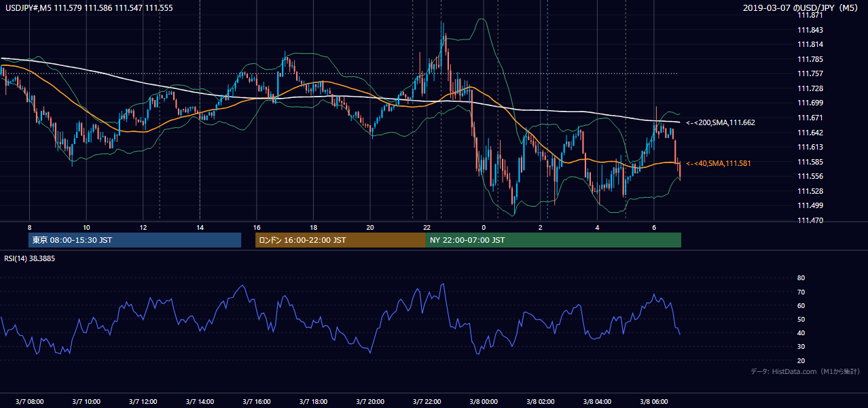The width and height of the screenshot is (868, 408).
Task: Click hour tick 4 under the price chart
Action: [x=598, y=227]
